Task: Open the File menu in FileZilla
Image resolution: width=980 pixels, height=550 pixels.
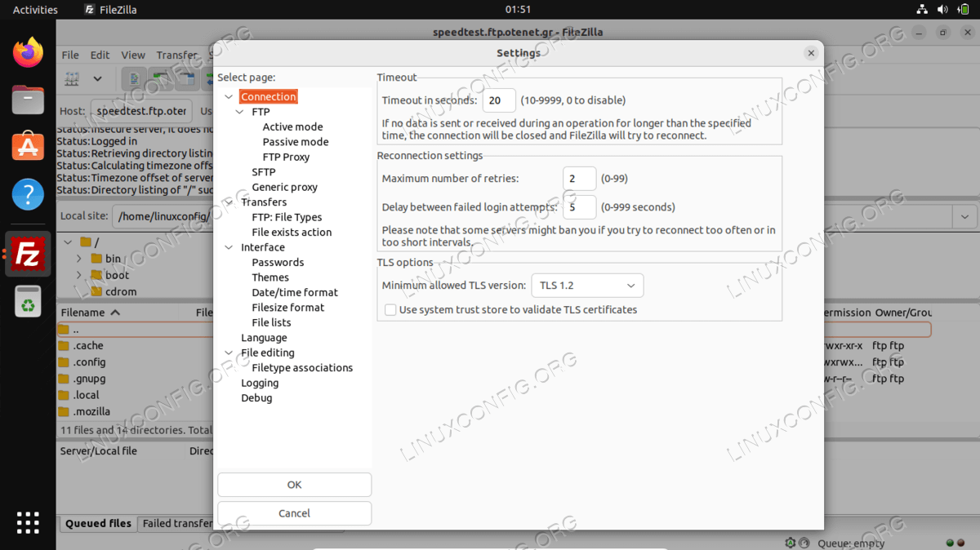Action: (x=71, y=55)
